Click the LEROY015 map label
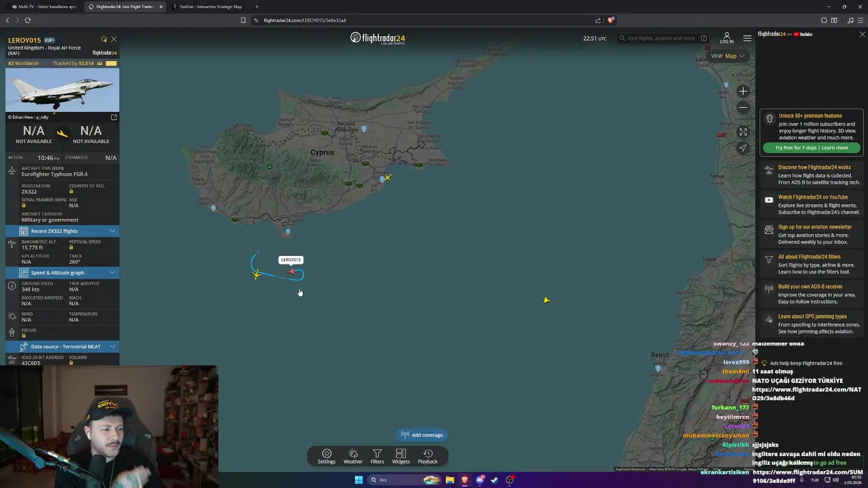 290,260
